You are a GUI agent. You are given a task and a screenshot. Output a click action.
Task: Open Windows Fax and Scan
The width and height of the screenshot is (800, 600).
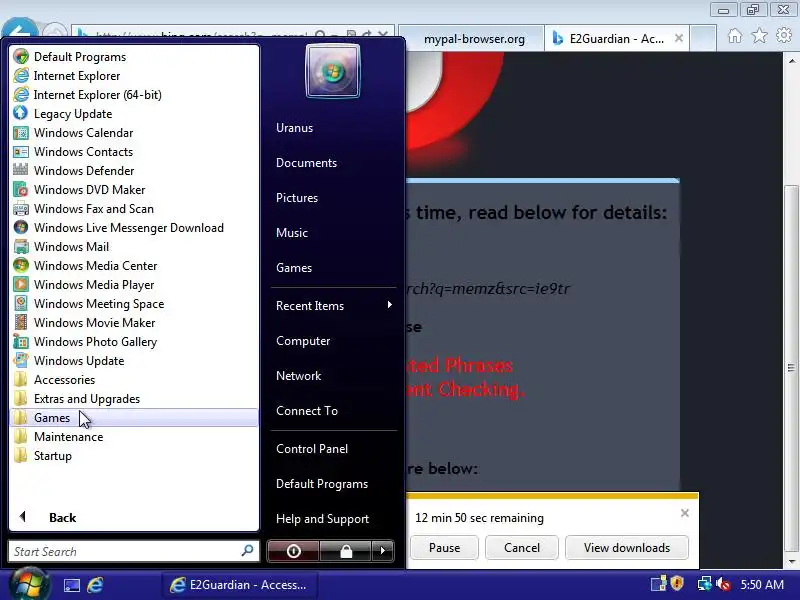(x=134, y=209)
